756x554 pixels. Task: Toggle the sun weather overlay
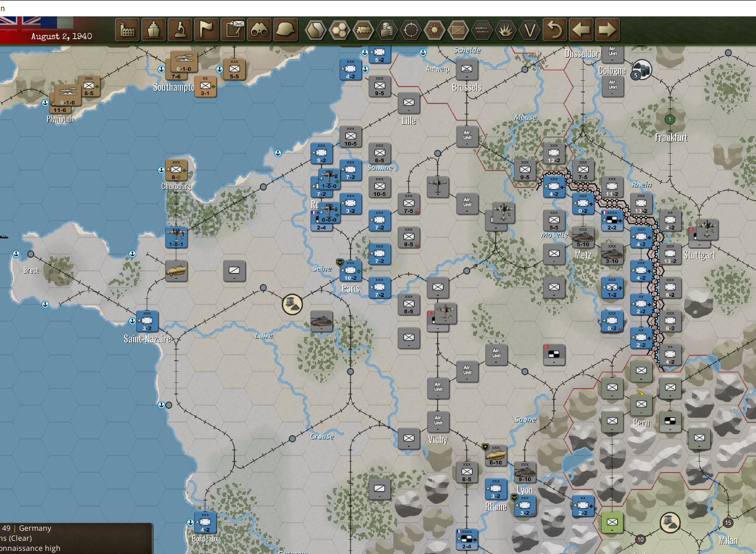tap(434, 30)
